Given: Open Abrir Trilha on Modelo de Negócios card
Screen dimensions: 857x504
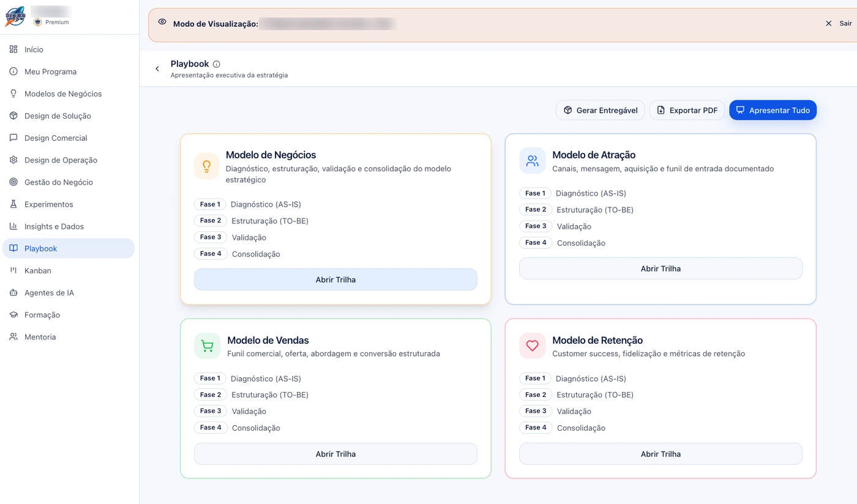Looking at the screenshot, I should [x=335, y=280].
